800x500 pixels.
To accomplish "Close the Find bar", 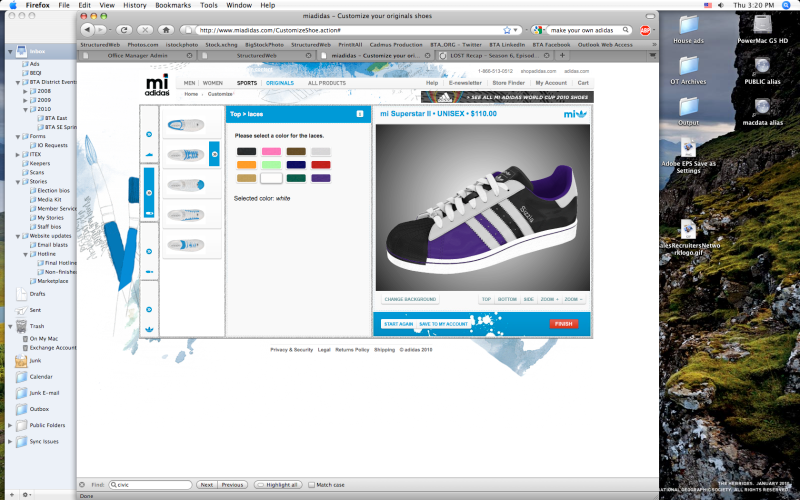I will [x=82, y=485].
